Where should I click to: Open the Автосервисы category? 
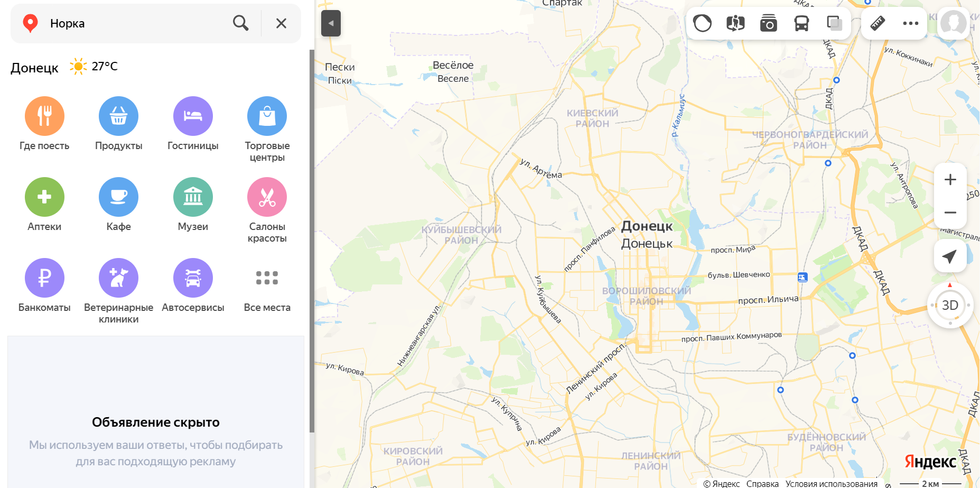[x=193, y=286]
